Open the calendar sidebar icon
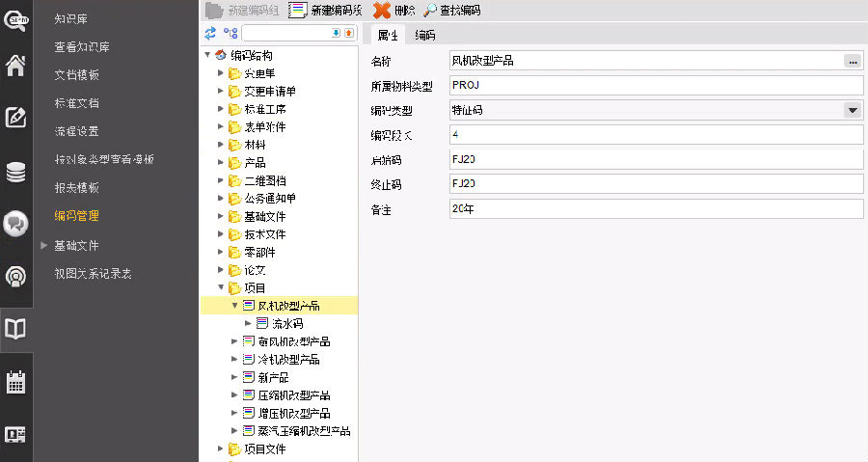The image size is (868, 462). coord(15,382)
